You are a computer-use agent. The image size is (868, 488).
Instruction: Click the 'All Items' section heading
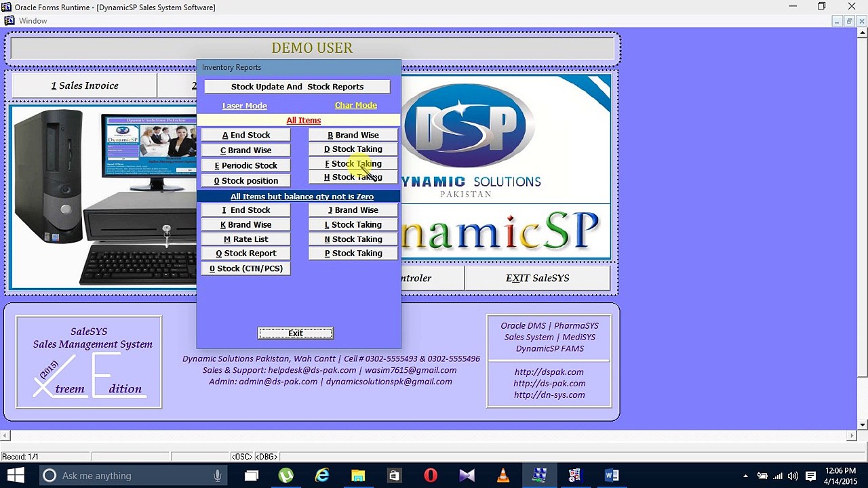coord(304,121)
